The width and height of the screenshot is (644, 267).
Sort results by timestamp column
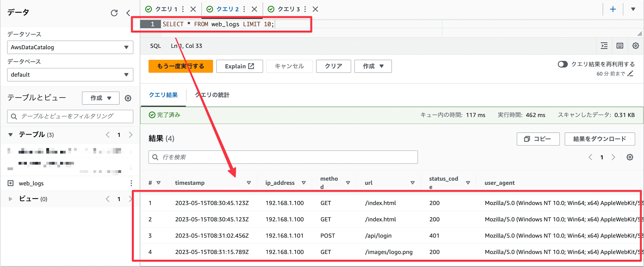pyautogui.click(x=249, y=183)
